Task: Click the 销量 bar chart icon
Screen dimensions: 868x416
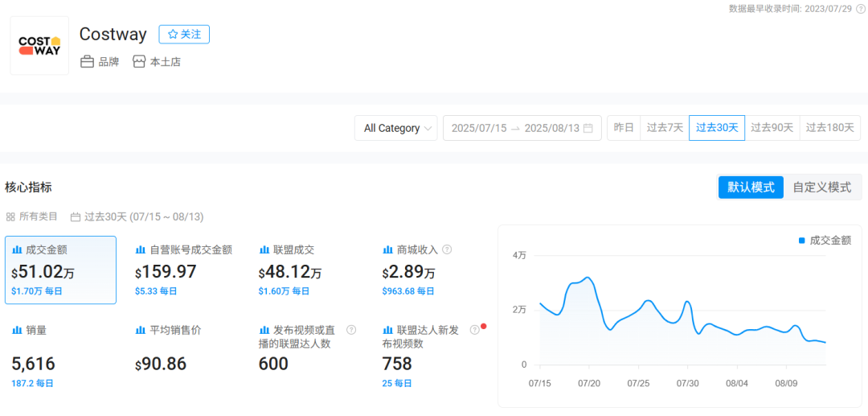Action: [17, 330]
